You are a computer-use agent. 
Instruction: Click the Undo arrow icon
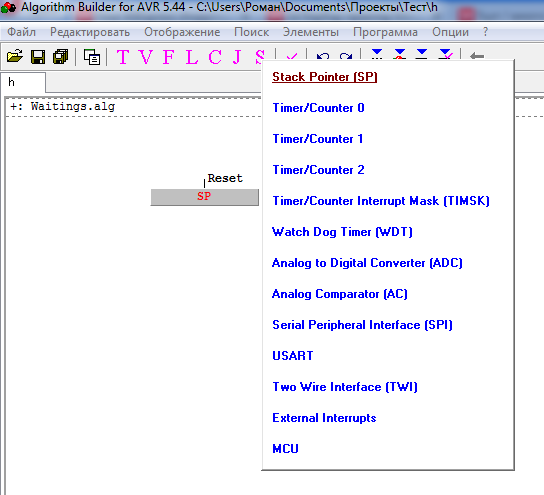pyautogui.click(x=323, y=56)
